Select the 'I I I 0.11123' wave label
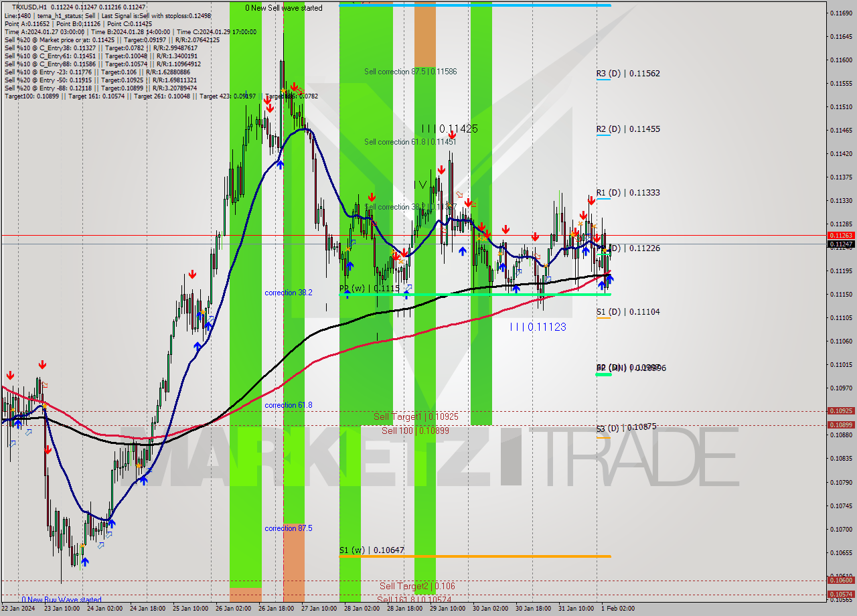The width and height of the screenshot is (857, 616). click(x=538, y=327)
